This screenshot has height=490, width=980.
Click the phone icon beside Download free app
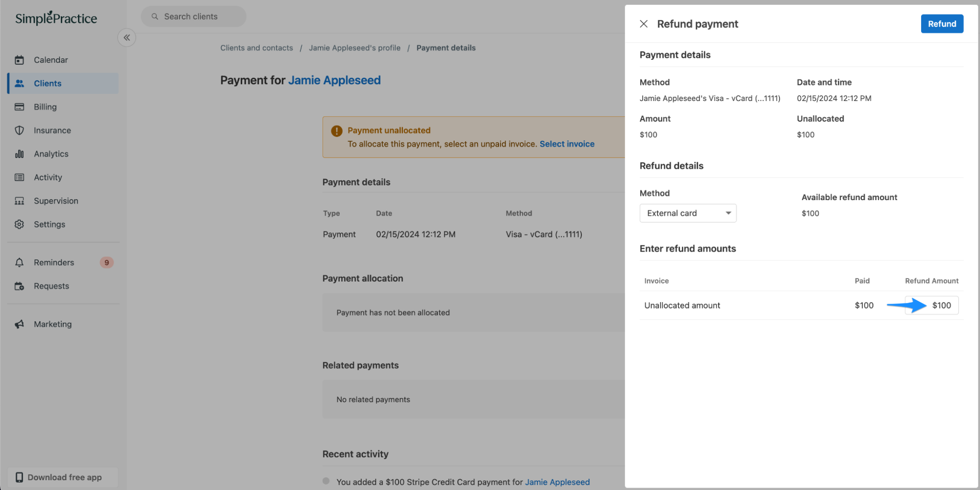click(x=19, y=477)
